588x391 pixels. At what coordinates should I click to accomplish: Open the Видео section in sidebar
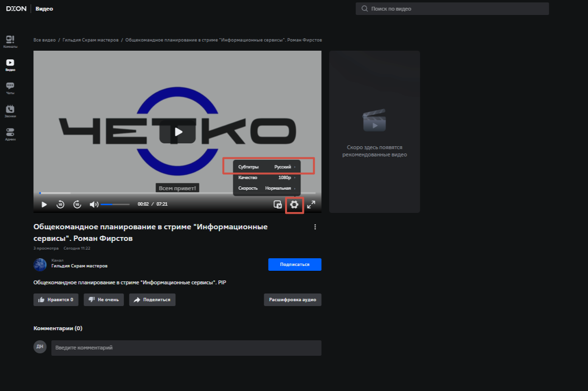point(10,65)
